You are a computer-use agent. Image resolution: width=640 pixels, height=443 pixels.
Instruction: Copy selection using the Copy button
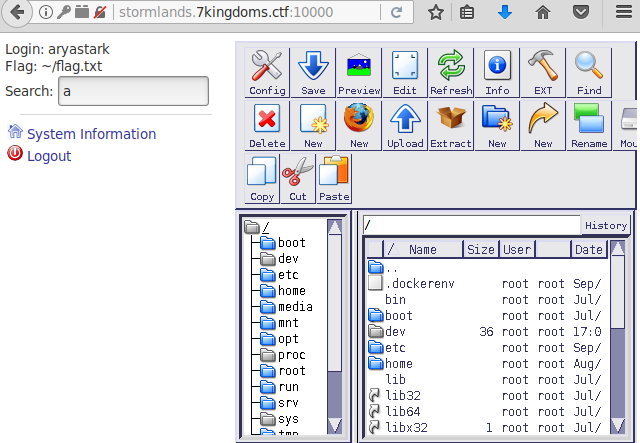[x=262, y=179]
